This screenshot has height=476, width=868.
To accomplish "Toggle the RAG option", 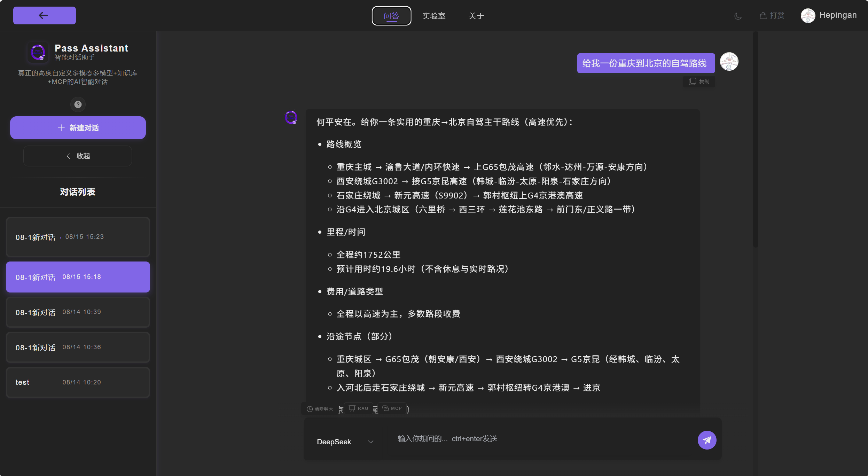I will click(359, 408).
